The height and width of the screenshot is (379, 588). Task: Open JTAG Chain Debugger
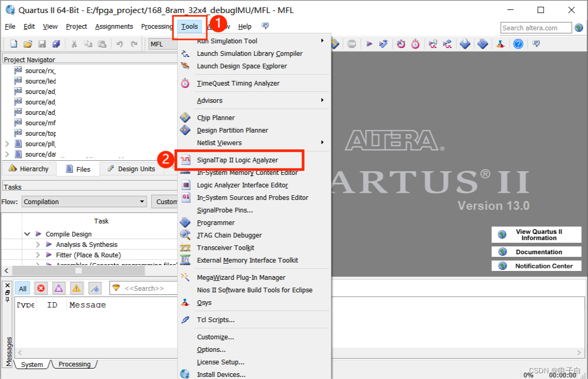pyautogui.click(x=229, y=235)
